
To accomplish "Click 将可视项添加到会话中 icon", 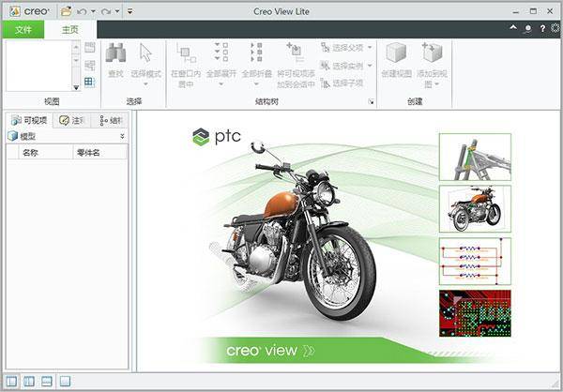I will point(296,53).
